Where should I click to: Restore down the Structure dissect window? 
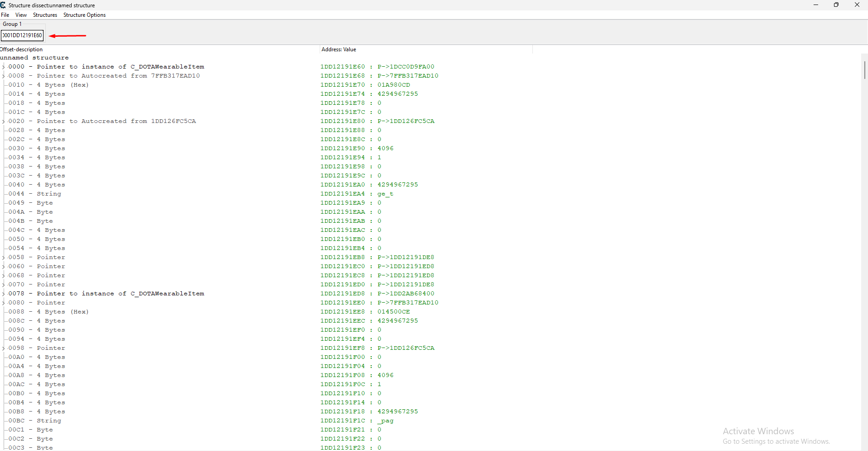tap(836, 5)
